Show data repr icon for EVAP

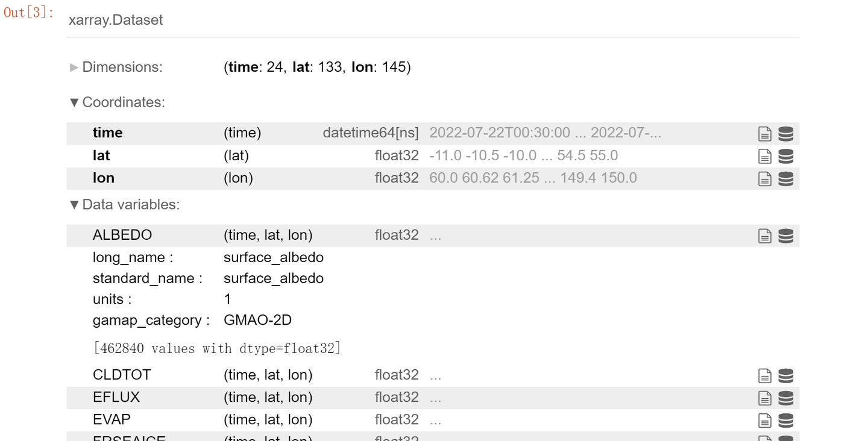(x=785, y=421)
